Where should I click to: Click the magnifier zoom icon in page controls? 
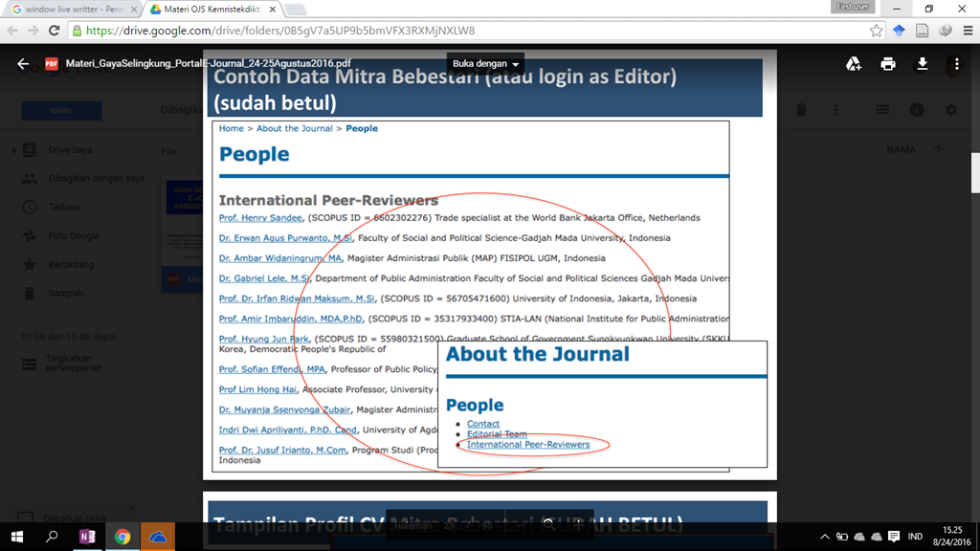tap(548, 525)
